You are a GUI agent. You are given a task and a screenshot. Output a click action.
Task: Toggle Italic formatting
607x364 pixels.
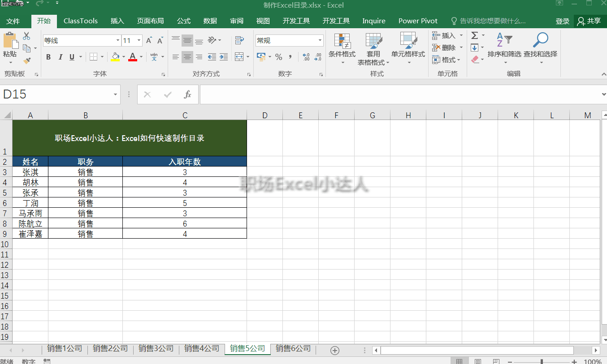coord(60,57)
